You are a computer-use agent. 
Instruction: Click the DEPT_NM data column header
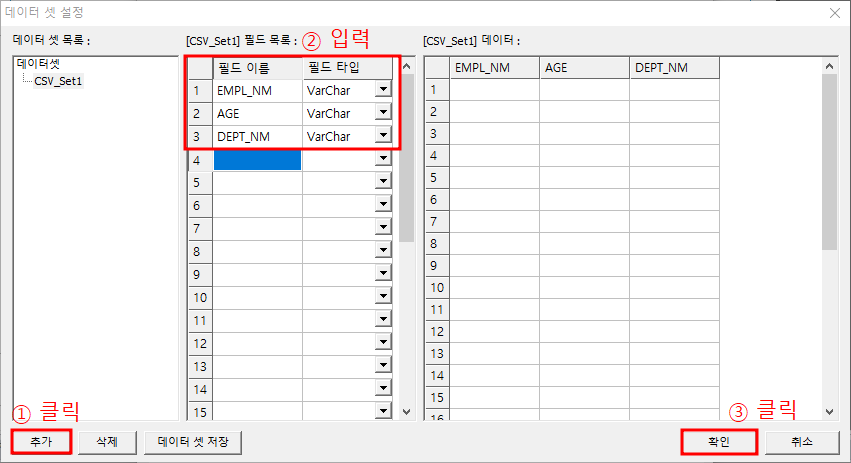[675, 68]
